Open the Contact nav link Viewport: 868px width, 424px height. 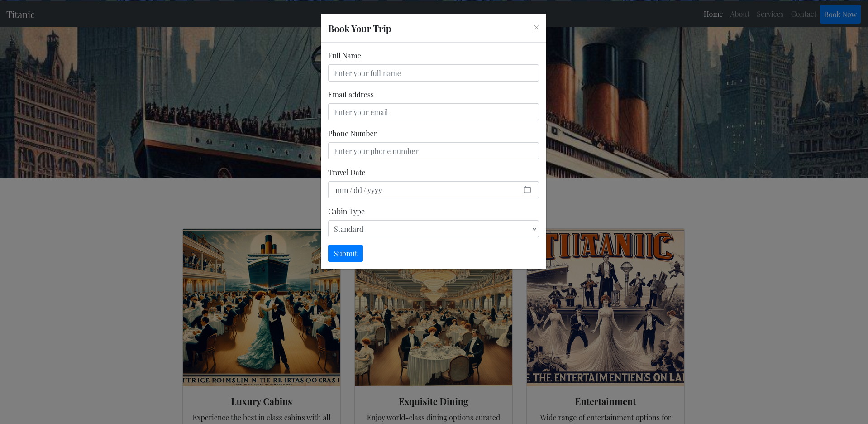click(x=803, y=14)
